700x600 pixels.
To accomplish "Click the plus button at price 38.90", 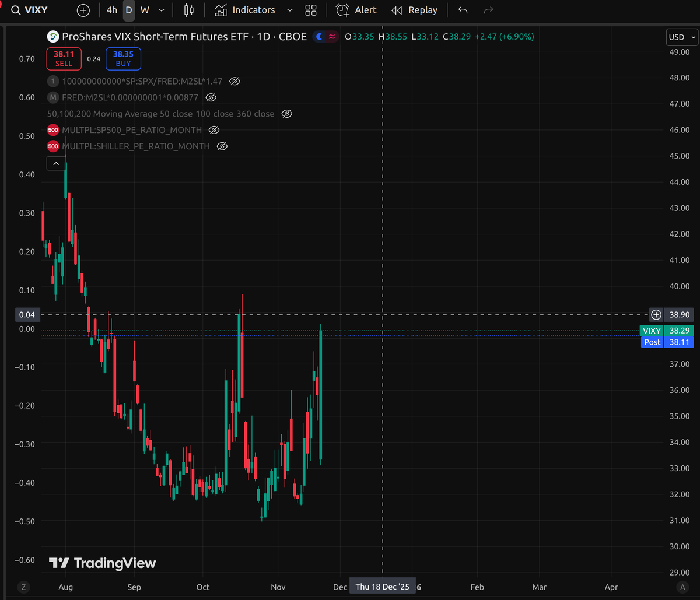I will pos(656,315).
